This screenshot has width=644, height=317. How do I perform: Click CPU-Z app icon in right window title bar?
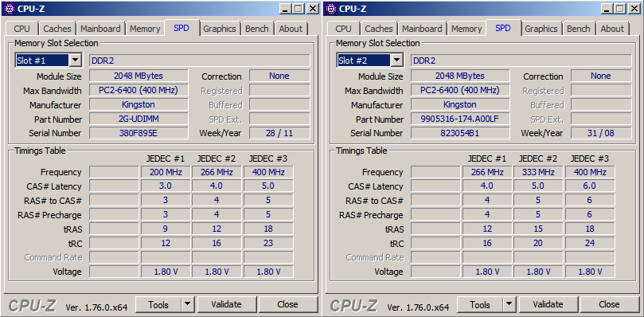pyautogui.click(x=330, y=9)
